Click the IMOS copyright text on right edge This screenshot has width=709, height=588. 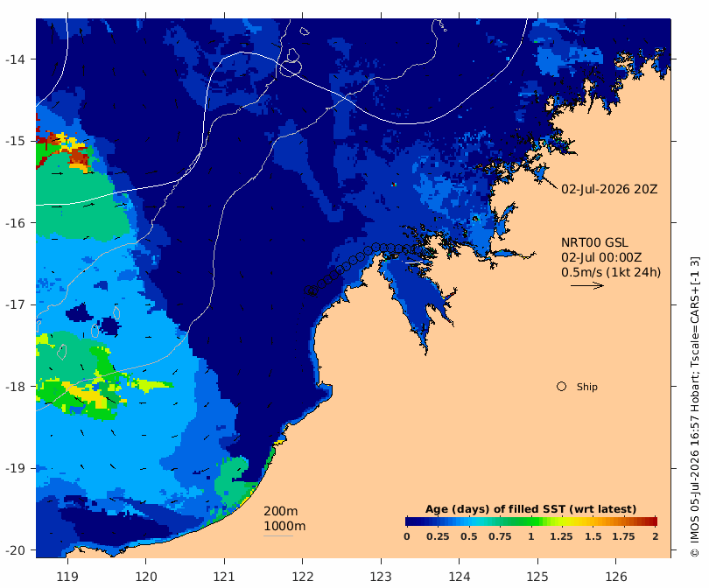click(694, 407)
